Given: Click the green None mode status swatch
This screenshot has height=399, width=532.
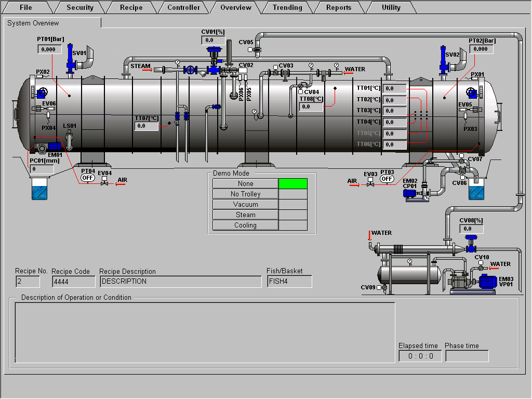Looking at the screenshot, I should pos(293,183).
